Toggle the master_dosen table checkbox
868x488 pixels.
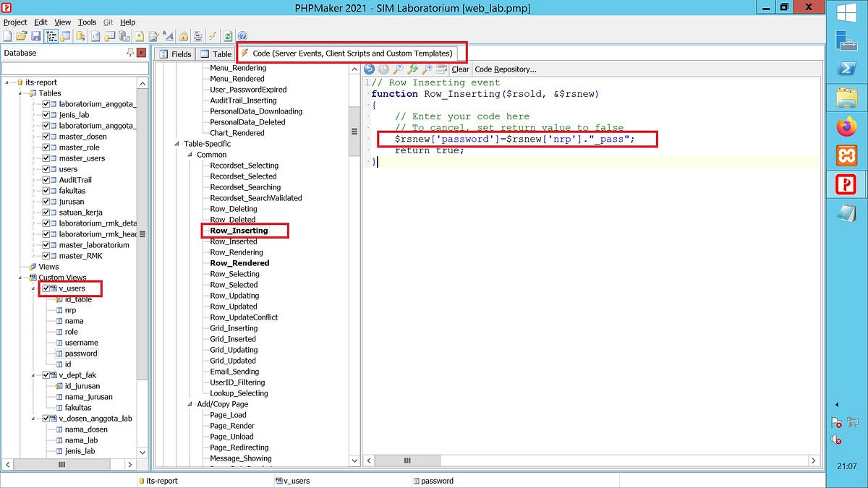coord(46,137)
